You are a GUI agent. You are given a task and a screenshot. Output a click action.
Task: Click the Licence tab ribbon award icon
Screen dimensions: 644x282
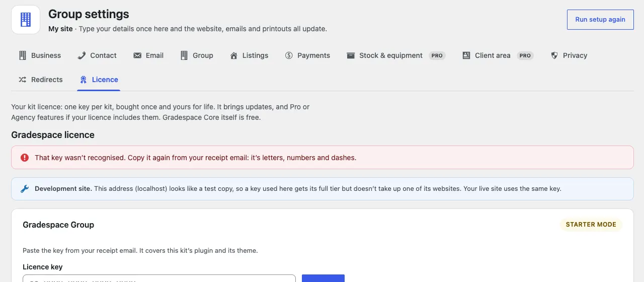84,80
